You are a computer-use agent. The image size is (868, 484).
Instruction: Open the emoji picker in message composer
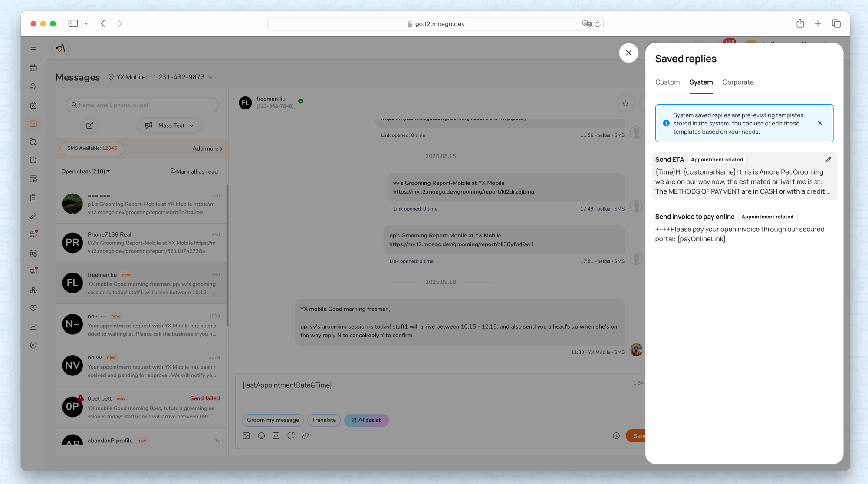tap(261, 436)
